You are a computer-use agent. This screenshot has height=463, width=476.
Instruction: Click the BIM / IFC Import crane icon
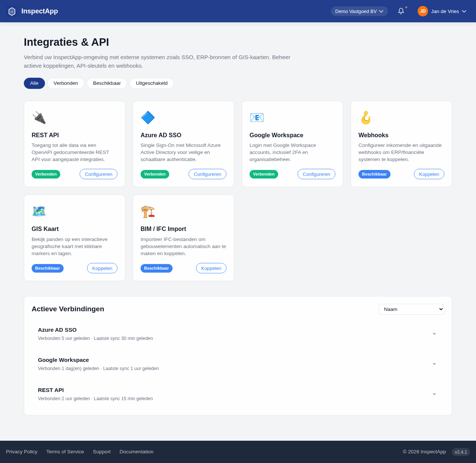pyautogui.click(x=148, y=211)
